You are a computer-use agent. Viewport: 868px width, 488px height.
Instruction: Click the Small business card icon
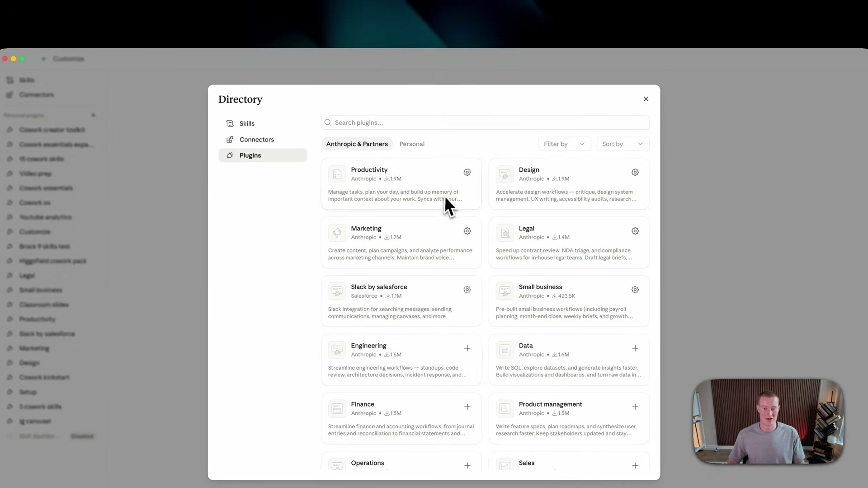pos(505,291)
